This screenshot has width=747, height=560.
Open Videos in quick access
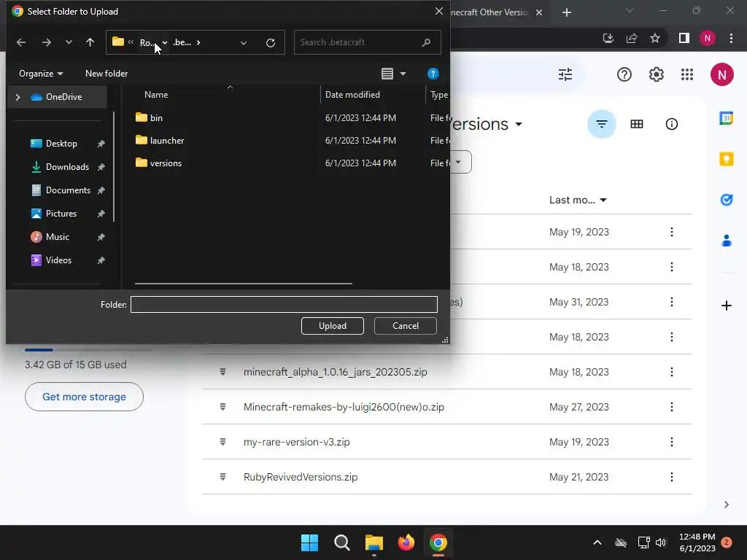58,260
